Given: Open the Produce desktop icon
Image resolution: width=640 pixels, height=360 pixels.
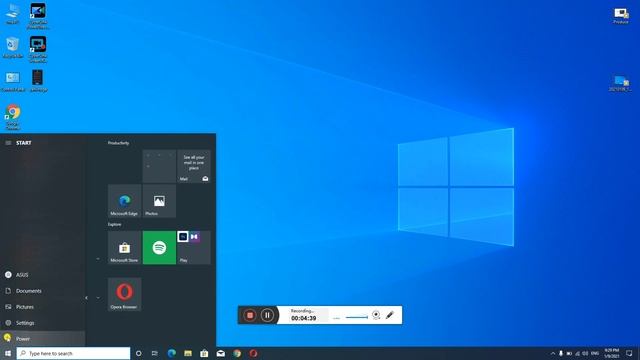Looking at the screenshot, I should [621, 16].
